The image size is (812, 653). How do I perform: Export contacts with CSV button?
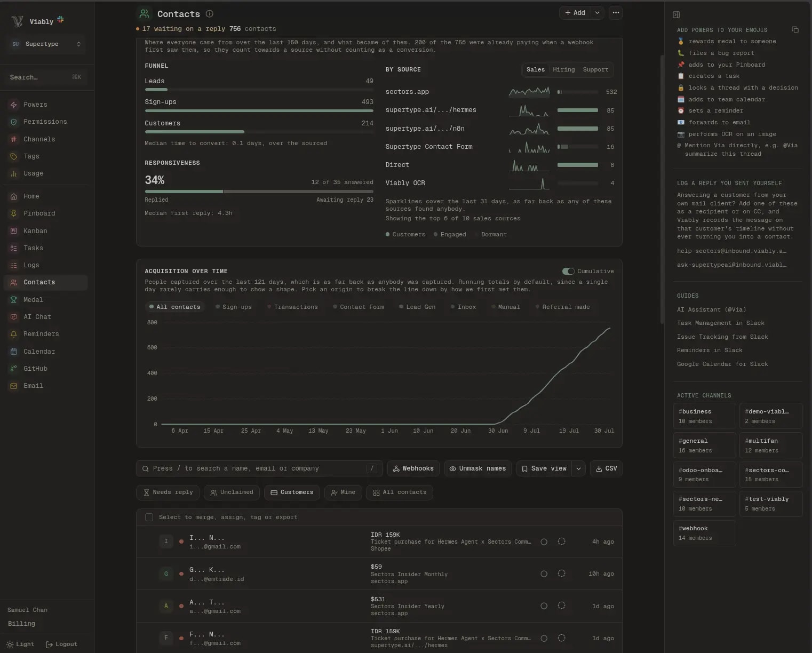coord(606,469)
